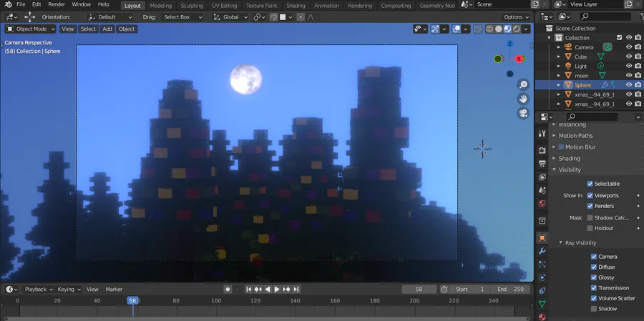Open the Object Data properties tab
This screenshot has width=644, height=321.
pyautogui.click(x=542, y=304)
